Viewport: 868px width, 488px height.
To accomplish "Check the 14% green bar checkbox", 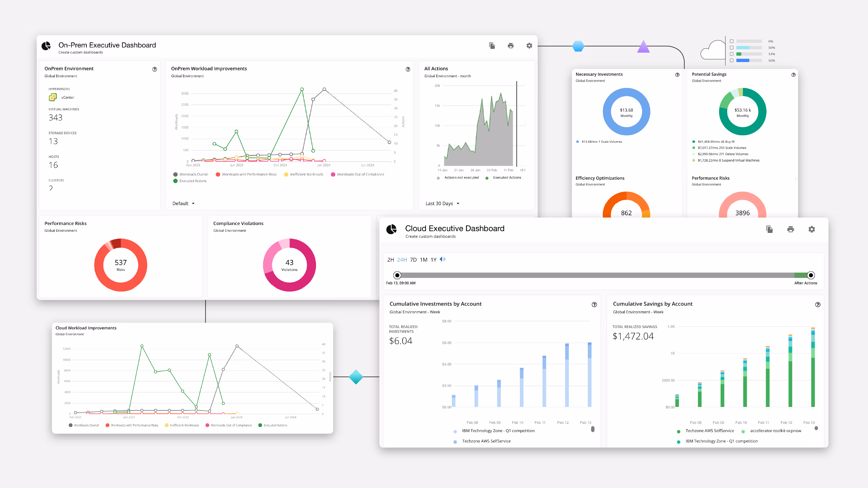I will tap(731, 54).
